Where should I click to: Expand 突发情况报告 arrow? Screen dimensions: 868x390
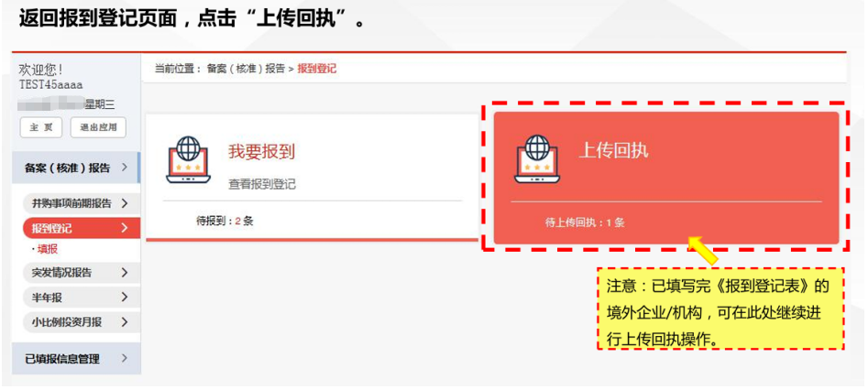pos(124,272)
